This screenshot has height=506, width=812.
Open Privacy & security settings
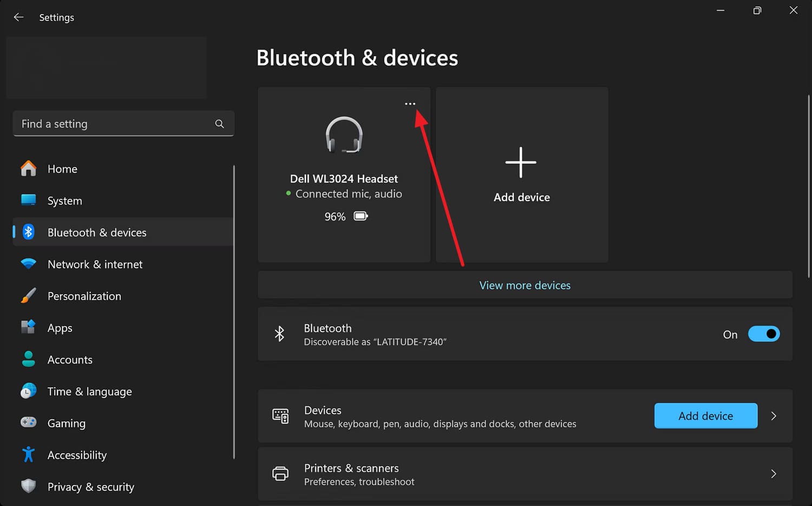point(123,486)
